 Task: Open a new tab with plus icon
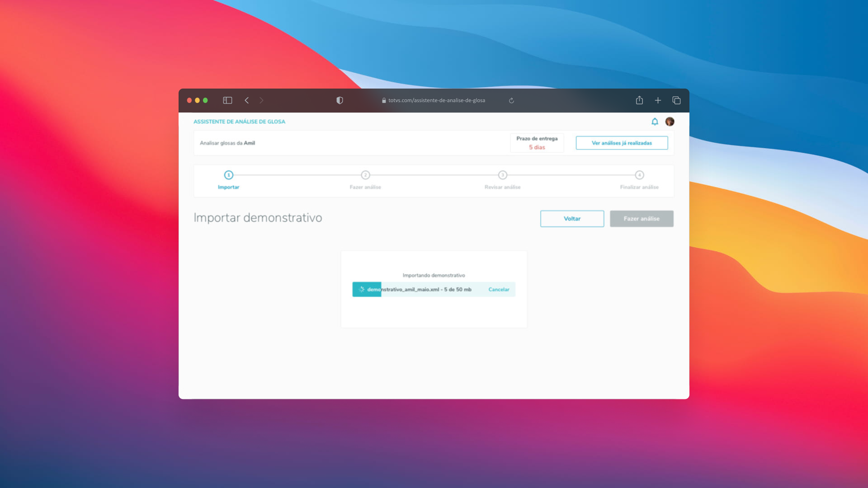click(658, 100)
